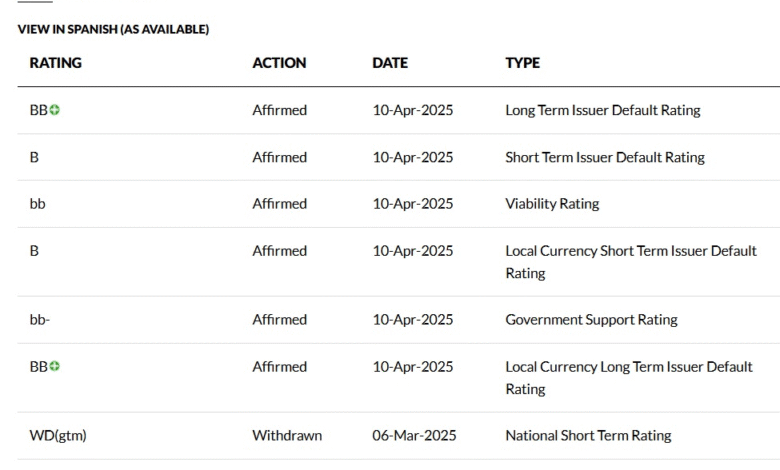This screenshot has height=470, width=780.
Task: Click the Withdrawn action text
Action: pyautogui.click(x=287, y=436)
